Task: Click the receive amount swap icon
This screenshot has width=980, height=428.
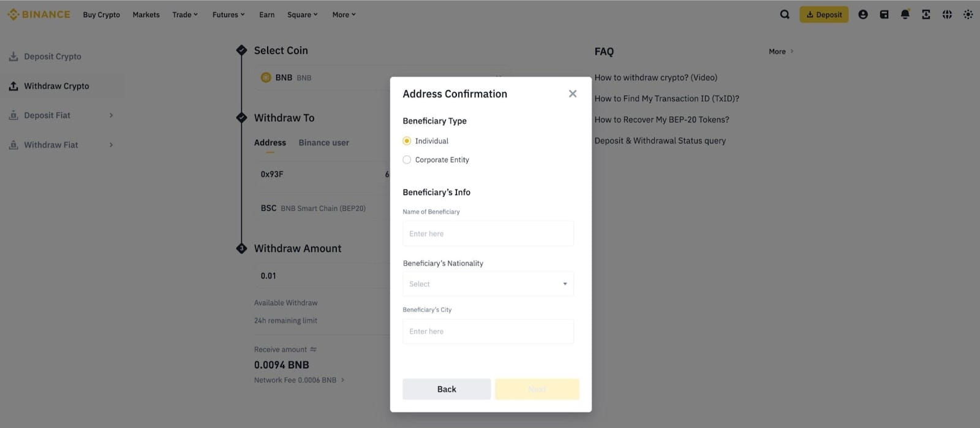Action: [314, 350]
